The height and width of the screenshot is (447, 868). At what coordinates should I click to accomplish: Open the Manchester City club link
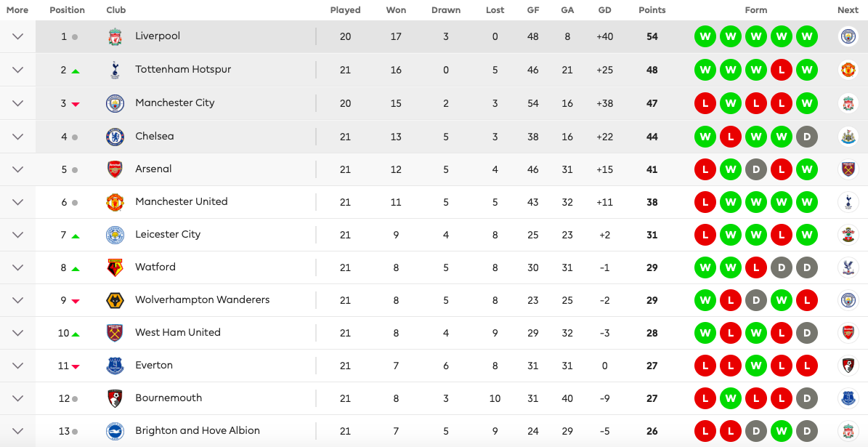click(175, 102)
